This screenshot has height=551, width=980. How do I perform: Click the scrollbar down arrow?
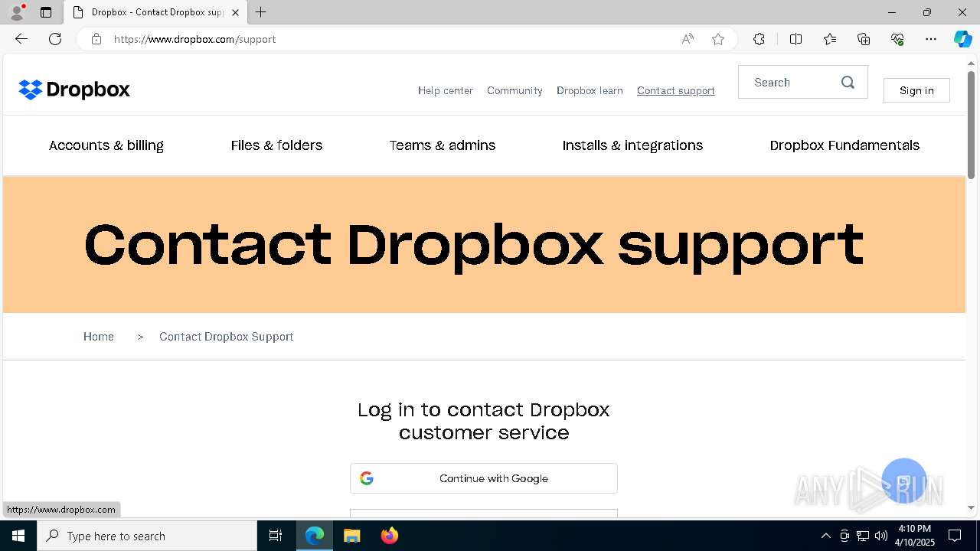pos(972,507)
